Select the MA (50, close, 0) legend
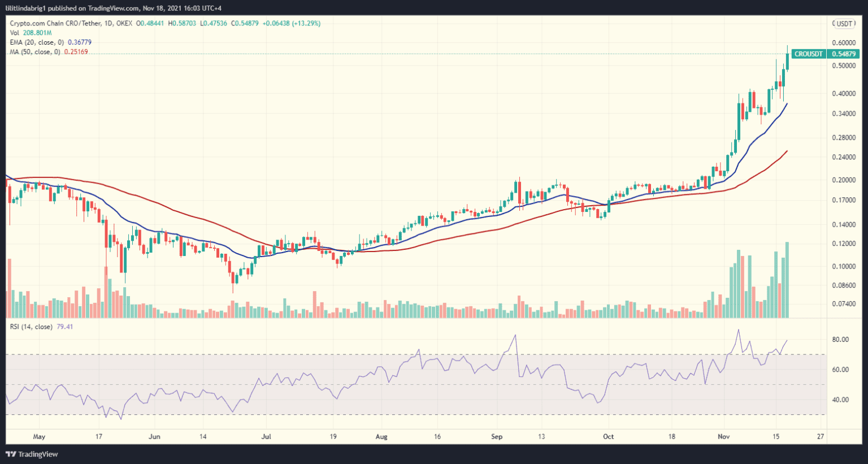The image size is (868, 464). [x=35, y=52]
